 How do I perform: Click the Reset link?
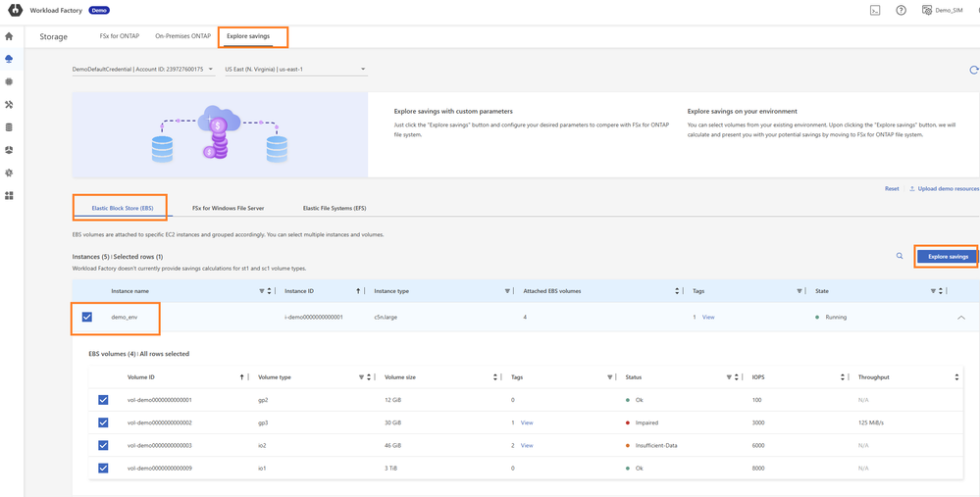tap(892, 188)
